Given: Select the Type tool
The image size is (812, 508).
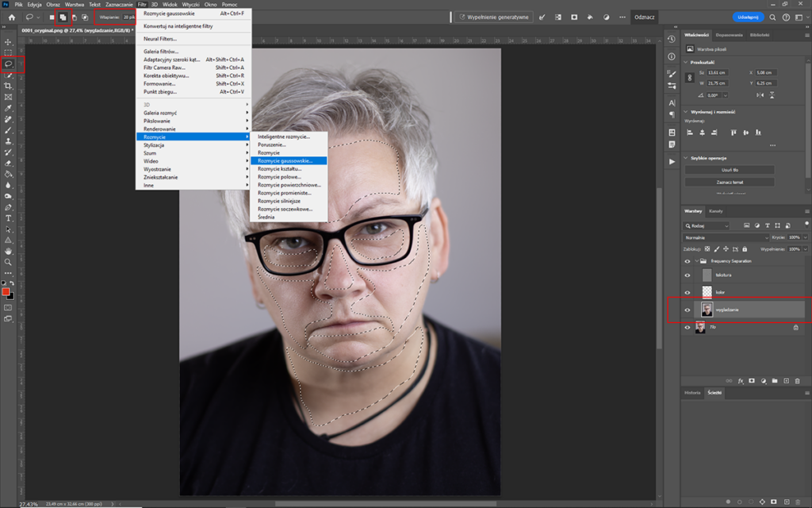Looking at the screenshot, I should tap(8, 217).
